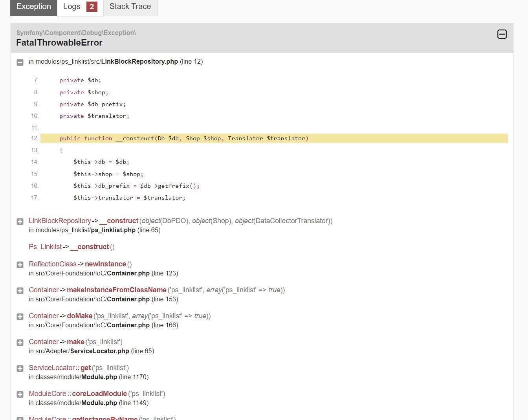
Task: Click the doMake method name
Action: (80, 316)
